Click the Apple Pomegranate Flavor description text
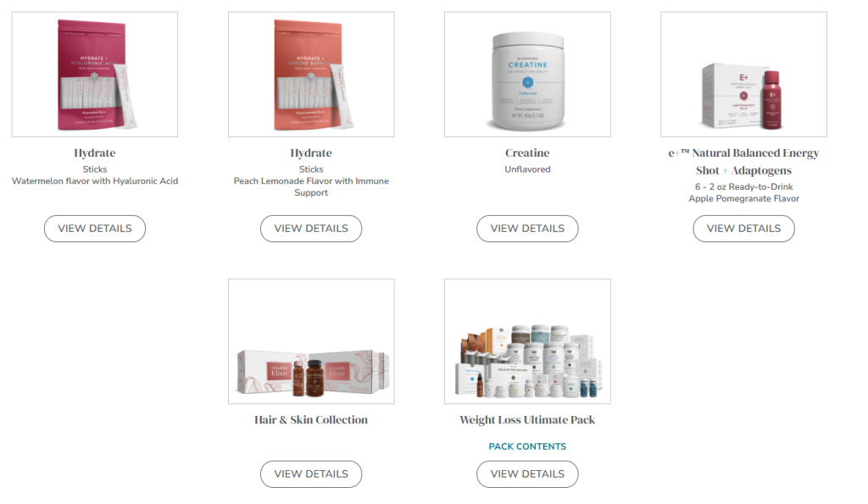Image resolution: width=868 pixels, height=504 pixels. tap(743, 198)
